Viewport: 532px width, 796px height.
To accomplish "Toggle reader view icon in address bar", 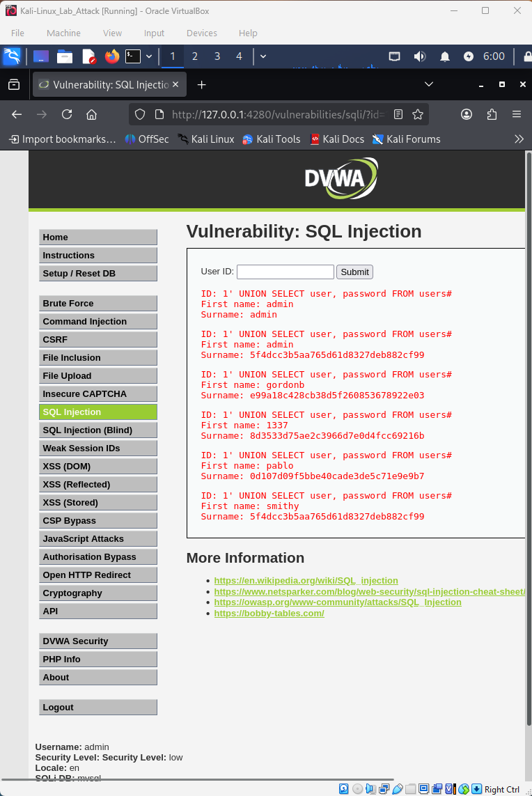I will 398,115.
